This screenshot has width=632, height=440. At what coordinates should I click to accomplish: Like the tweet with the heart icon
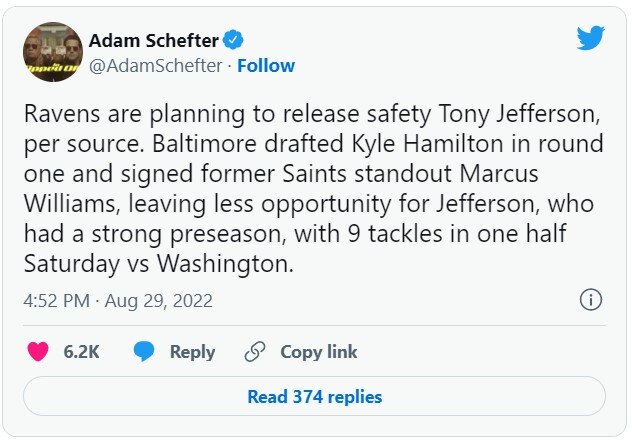coord(38,352)
